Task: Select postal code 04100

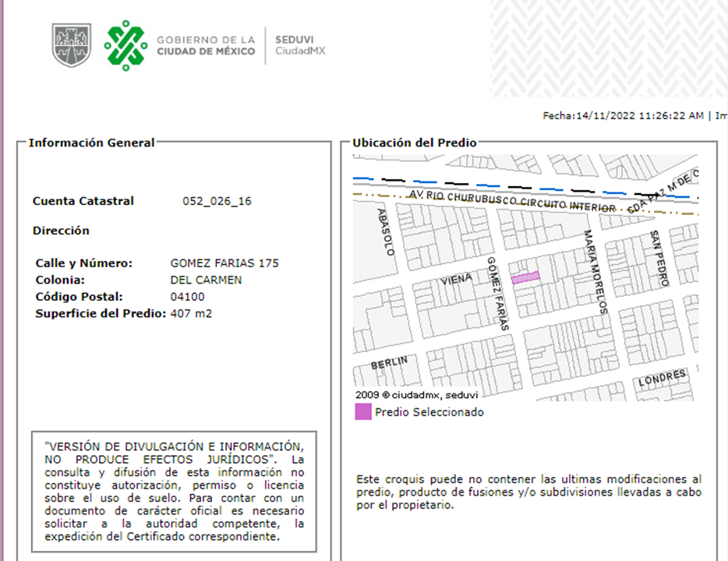Action: coord(187,297)
